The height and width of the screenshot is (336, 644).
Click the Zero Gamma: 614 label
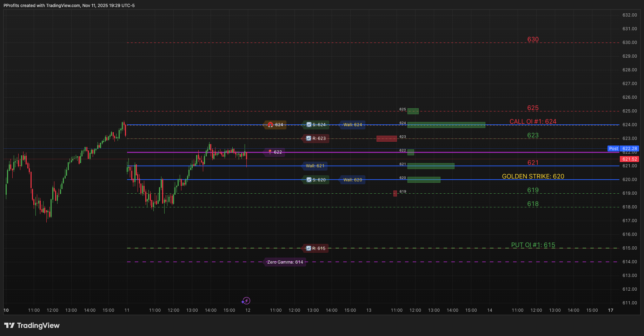(285, 262)
